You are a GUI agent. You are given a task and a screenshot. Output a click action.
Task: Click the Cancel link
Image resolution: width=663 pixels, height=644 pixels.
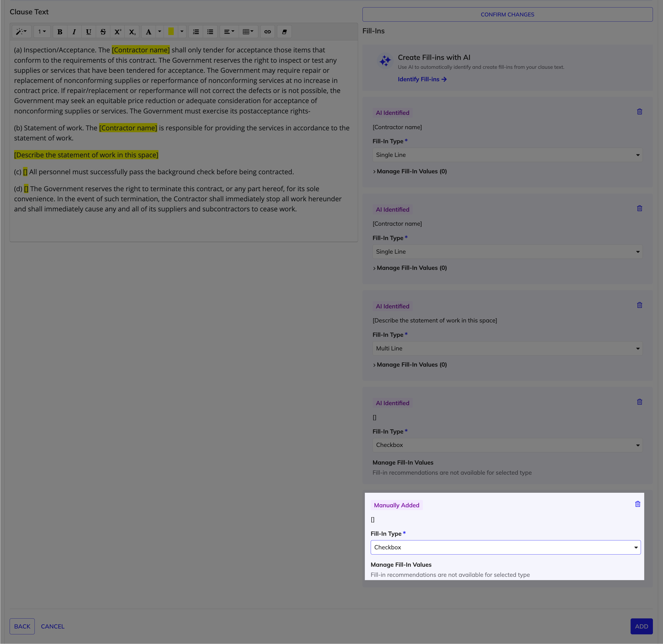(53, 626)
